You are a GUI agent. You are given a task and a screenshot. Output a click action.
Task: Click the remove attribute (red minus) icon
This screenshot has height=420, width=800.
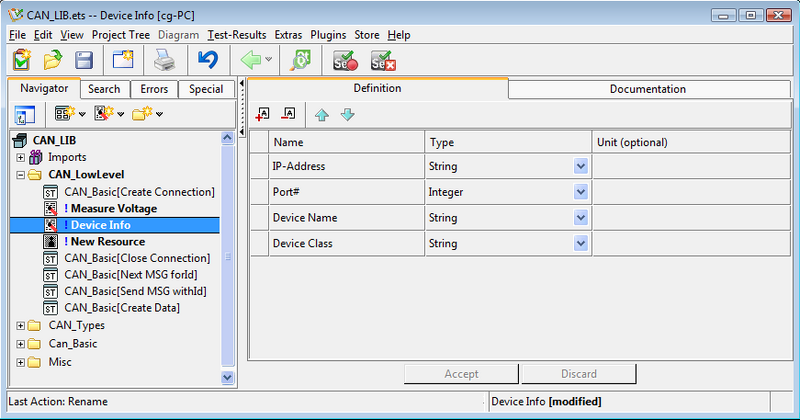[289, 114]
